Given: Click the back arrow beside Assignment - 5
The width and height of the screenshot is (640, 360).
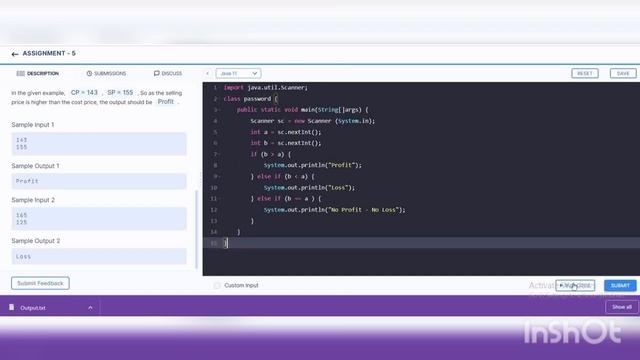Looking at the screenshot, I should coord(15,54).
